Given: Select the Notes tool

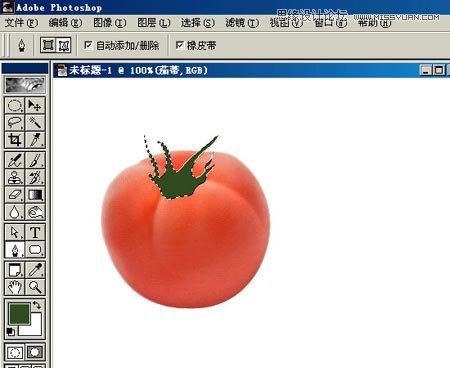Looking at the screenshot, I should point(15,270).
